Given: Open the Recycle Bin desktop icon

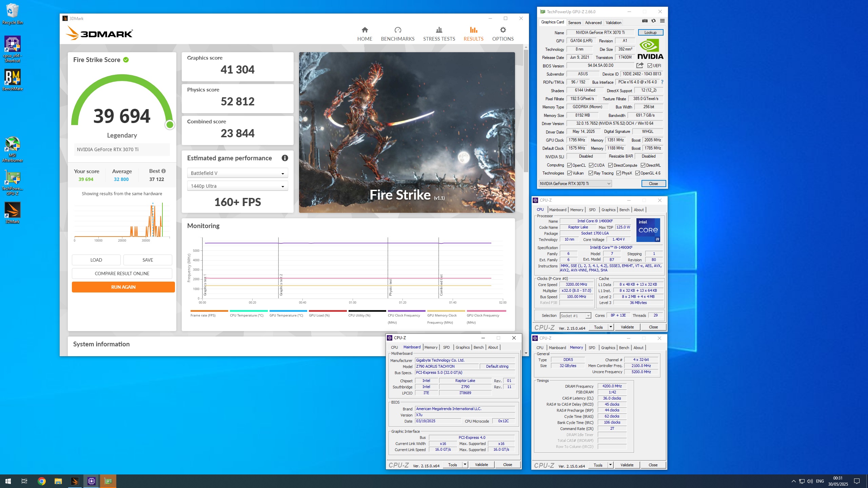Looking at the screenshot, I should coord(12,14).
